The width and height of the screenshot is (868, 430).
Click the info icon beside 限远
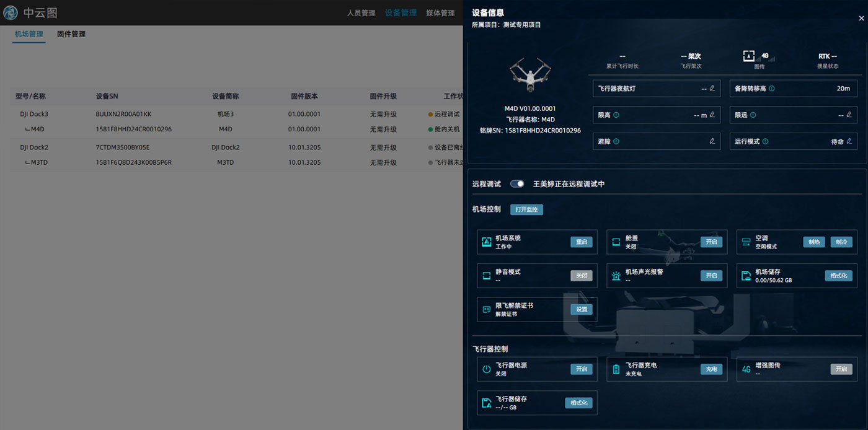753,115
